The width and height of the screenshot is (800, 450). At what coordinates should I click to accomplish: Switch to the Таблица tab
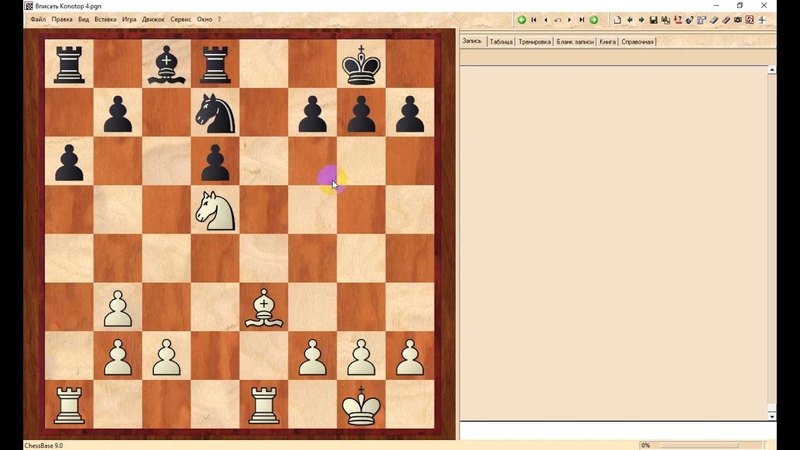coord(501,42)
